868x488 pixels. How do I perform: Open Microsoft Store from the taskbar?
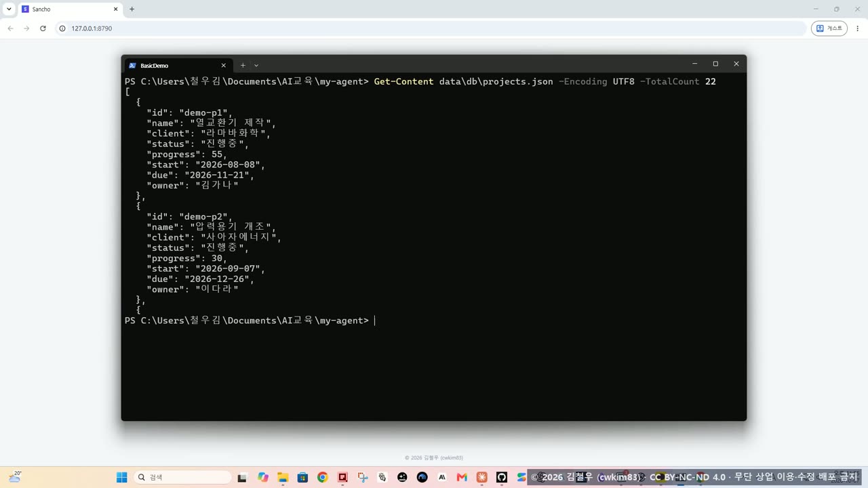point(302,477)
